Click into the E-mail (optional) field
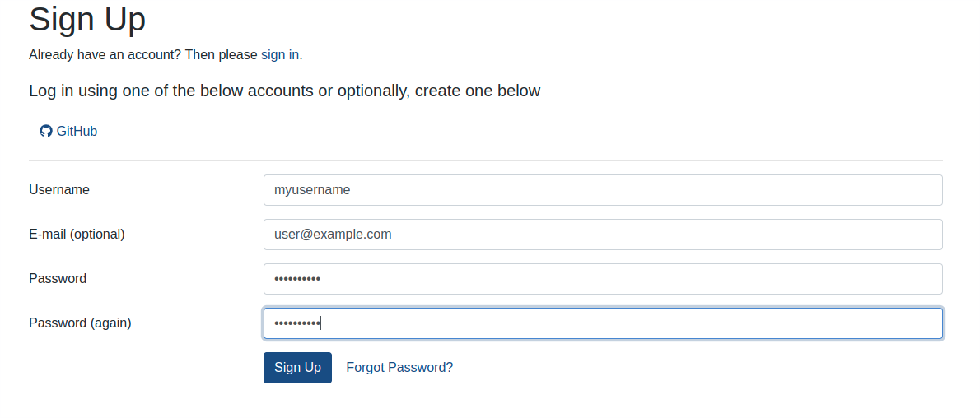Image resolution: width=980 pixels, height=418 pixels. 603,235
